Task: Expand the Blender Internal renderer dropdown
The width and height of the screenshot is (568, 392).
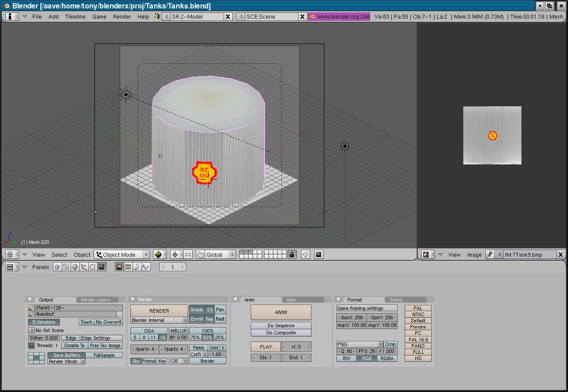Action: pos(159,320)
